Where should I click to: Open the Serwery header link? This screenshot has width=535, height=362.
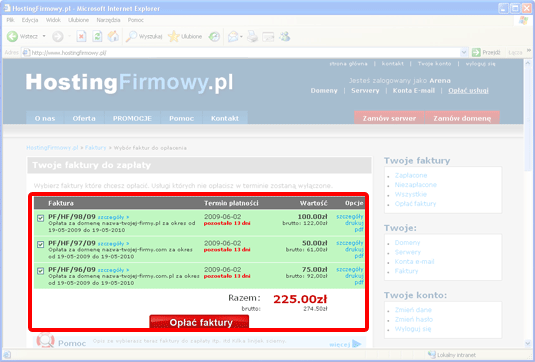pos(365,90)
